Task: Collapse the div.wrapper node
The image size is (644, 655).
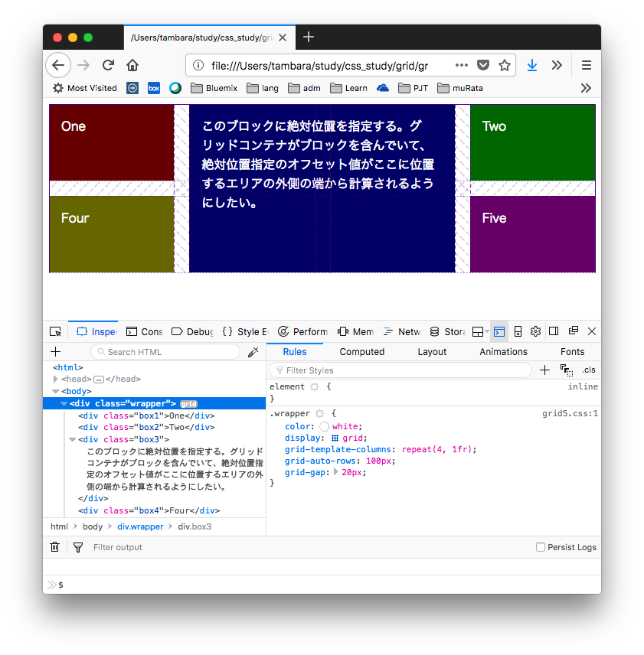Action: pyautogui.click(x=64, y=403)
